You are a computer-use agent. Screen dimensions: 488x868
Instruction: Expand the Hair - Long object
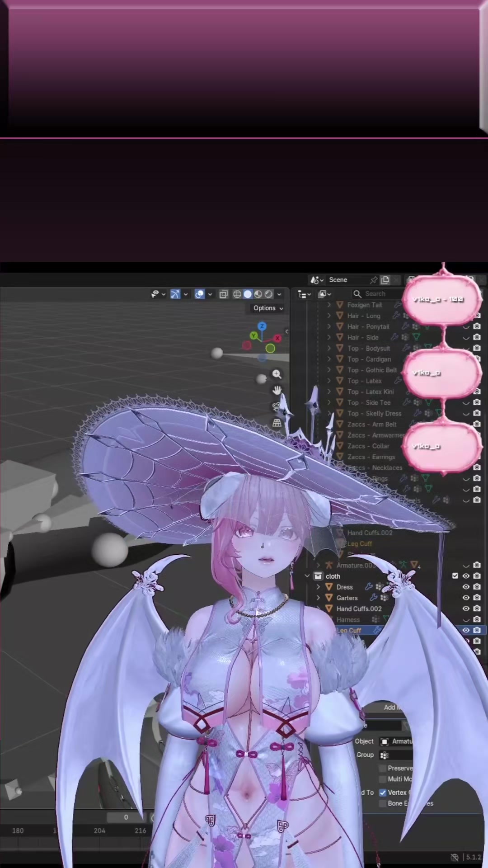coord(329,316)
